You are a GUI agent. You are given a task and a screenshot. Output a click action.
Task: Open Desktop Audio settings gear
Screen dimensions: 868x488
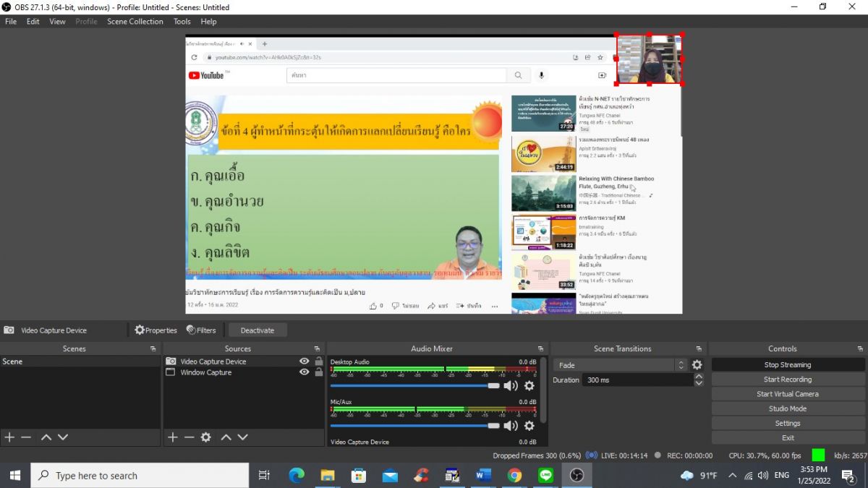(529, 386)
